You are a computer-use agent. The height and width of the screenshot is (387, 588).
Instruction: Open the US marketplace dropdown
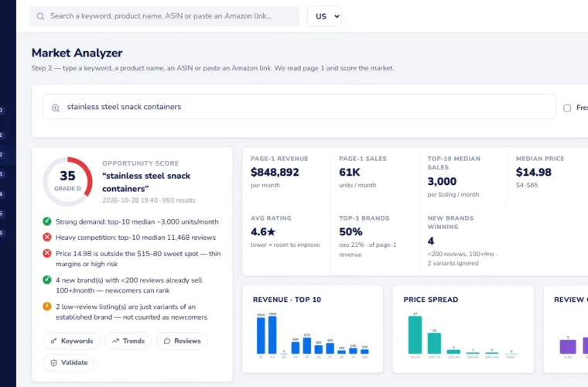point(324,16)
